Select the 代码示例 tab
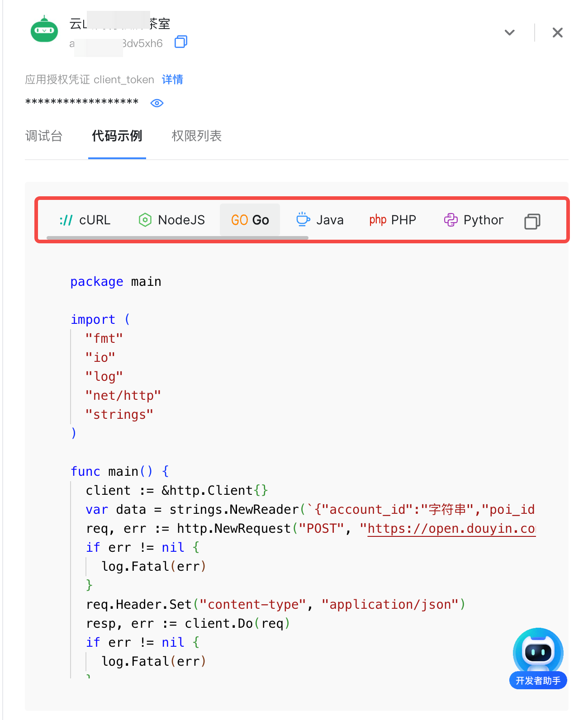This screenshot has height=720, width=588. [x=117, y=136]
